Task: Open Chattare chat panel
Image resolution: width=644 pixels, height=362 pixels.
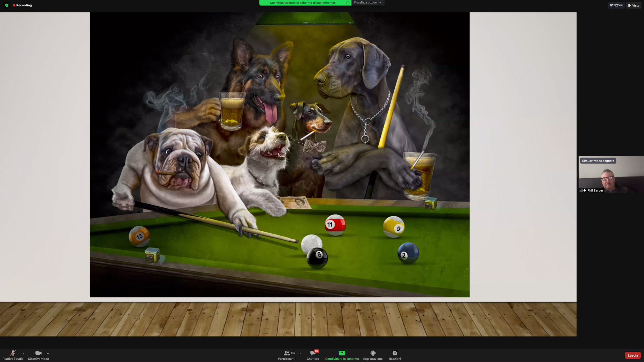Action: pyautogui.click(x=313, y=355)
